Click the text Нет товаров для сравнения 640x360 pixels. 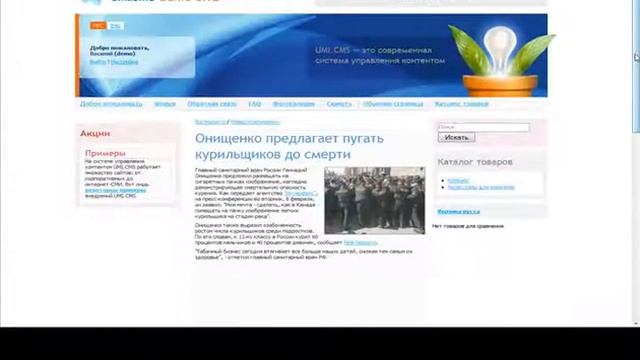point(468,226)
